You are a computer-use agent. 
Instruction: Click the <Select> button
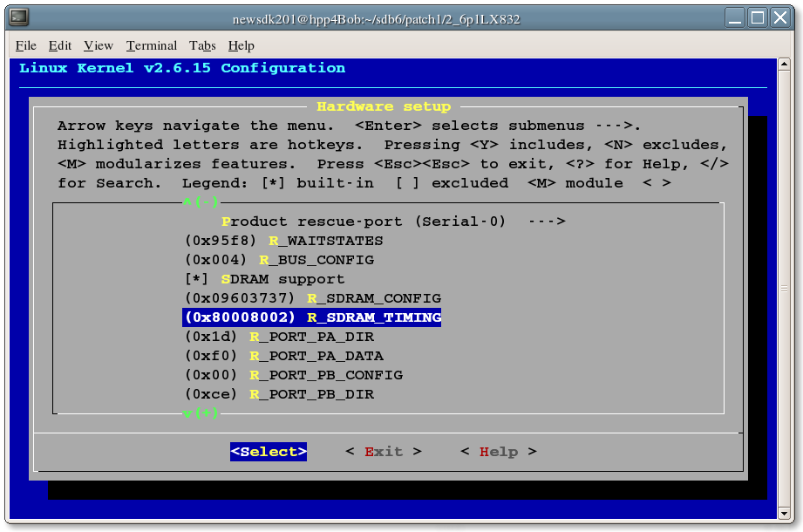269,452
